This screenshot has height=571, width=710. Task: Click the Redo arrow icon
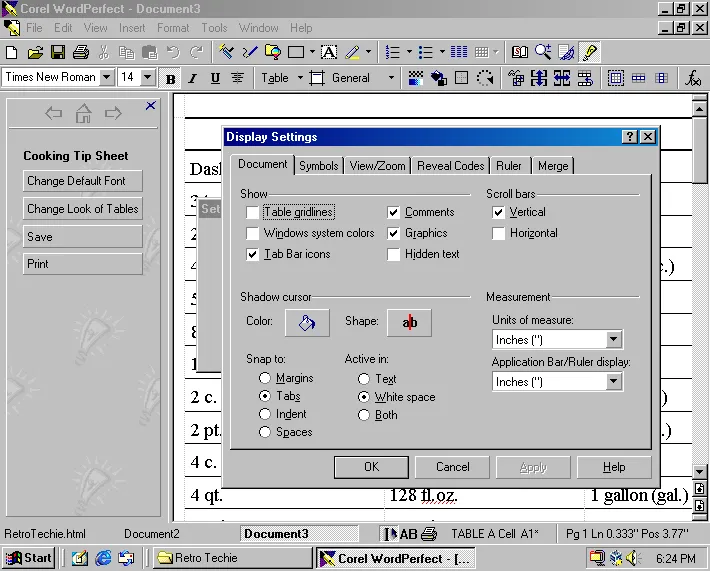pos(196,53)
